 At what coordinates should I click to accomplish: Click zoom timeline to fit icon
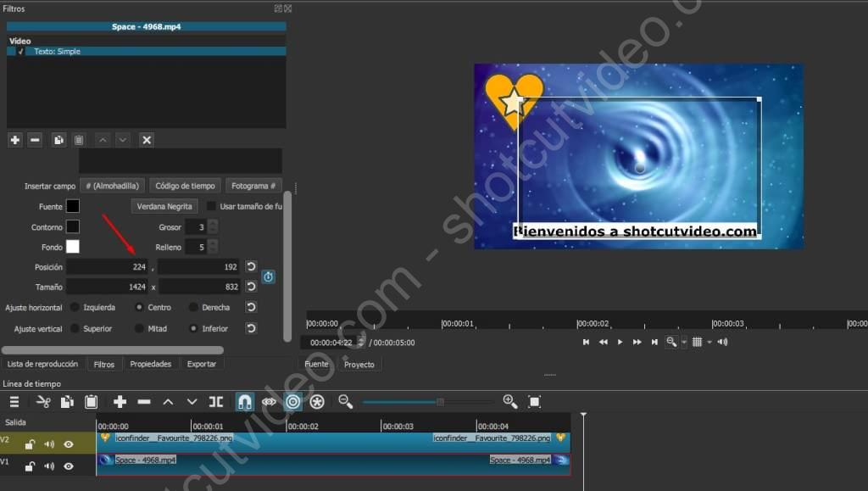click(534, 402)
